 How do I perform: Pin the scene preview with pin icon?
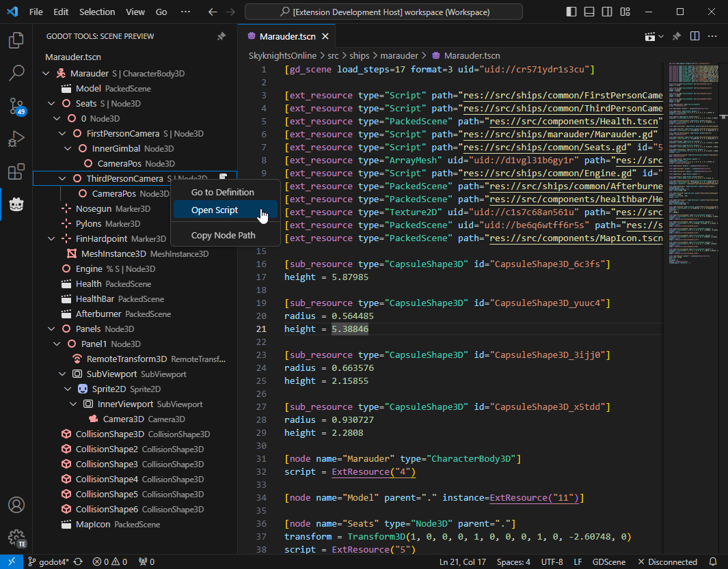221,36
